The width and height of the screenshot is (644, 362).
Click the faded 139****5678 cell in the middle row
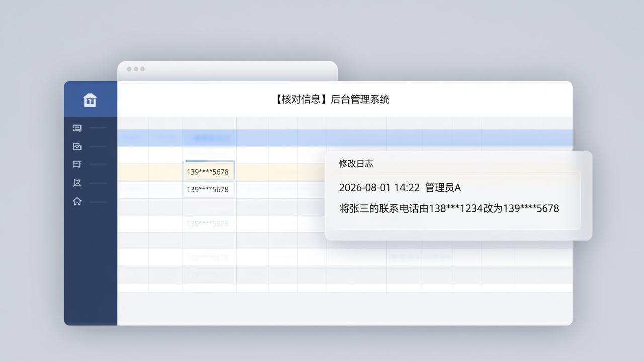click(x=208, y=224)
